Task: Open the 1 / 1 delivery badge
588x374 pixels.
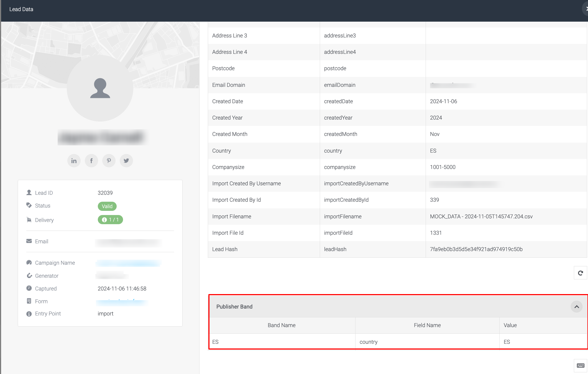Action: pyautogui.click(x=110, y=220)
